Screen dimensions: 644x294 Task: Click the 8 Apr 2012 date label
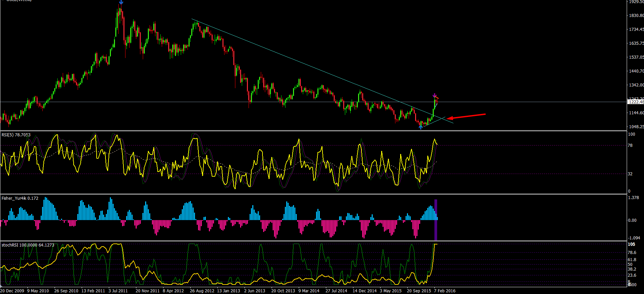(x=173, y=291)
